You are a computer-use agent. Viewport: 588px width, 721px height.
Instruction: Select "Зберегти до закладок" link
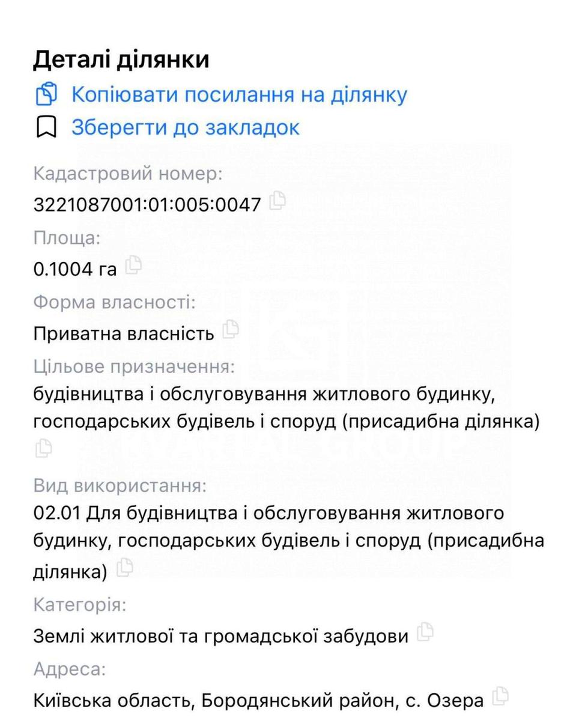tap(185, 127)
